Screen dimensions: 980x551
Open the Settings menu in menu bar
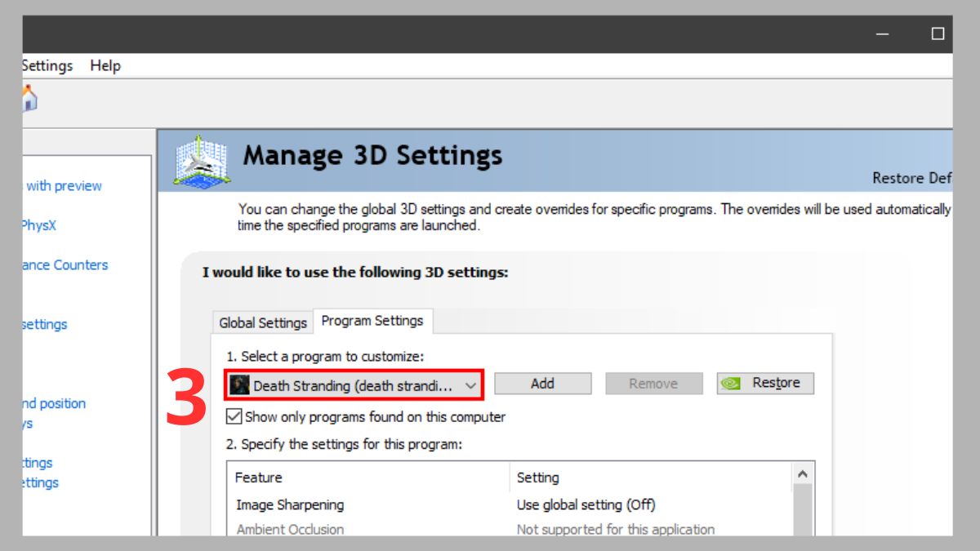47,65
